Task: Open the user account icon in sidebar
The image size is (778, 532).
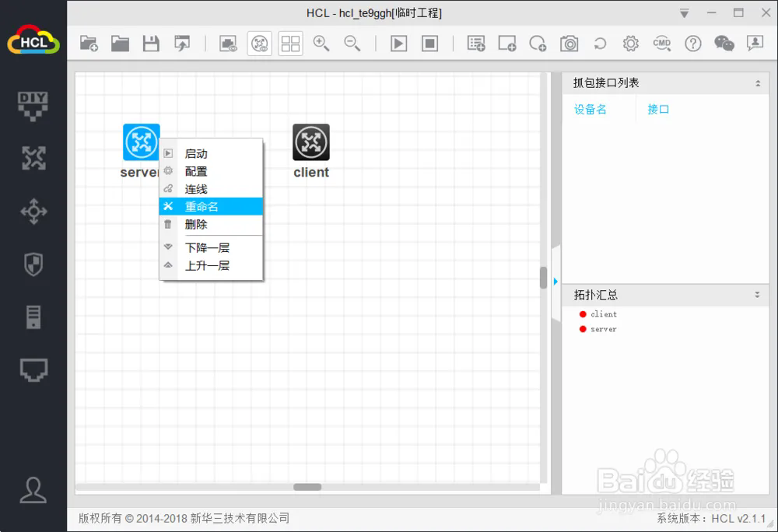Action: (33, 490)
